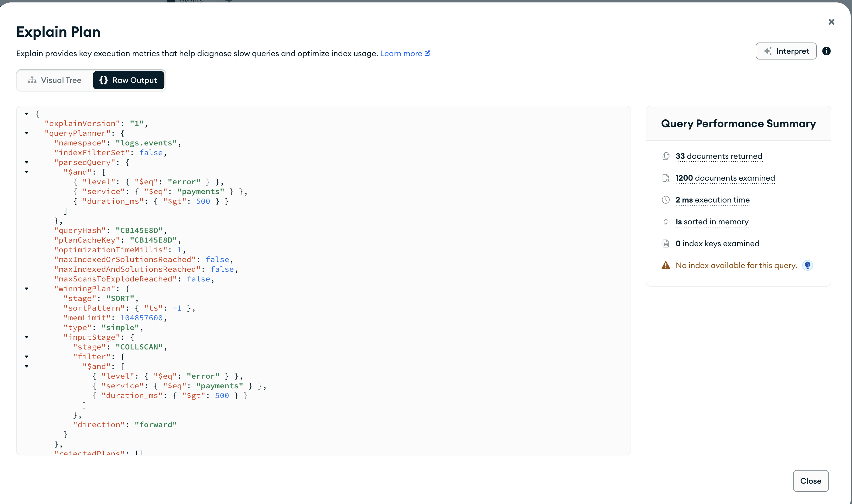Viewport: 852px width, 504px height.
Task: Click '0 index keys examined' stat
Action: click(x=717, y=243)
